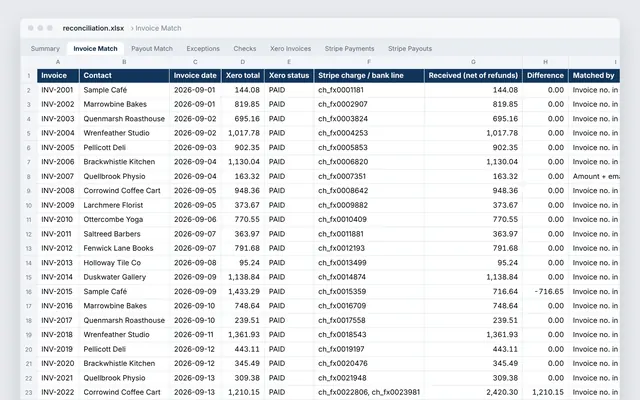Click charge ch_fx0015359

point(369,292)
